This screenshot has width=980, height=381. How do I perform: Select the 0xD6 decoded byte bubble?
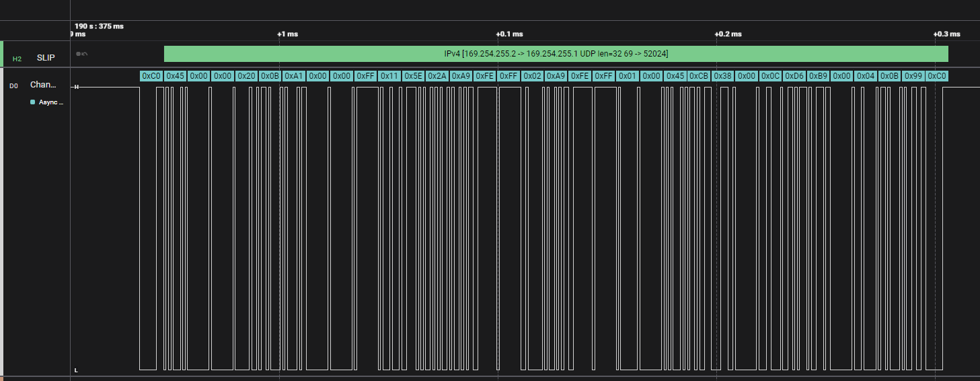click(794, 76)
